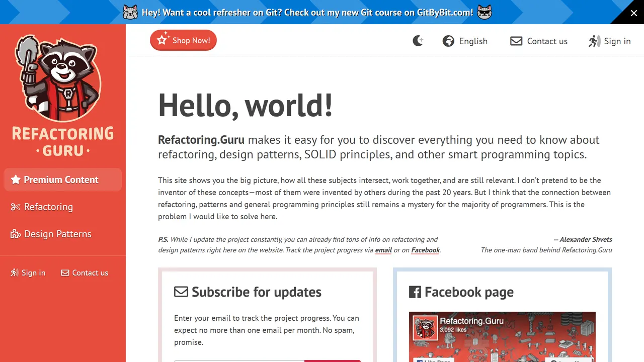Click the sparkle star icon in Shop Now
The height and width of the screenshot is (362, 644).
pos(163,39)
